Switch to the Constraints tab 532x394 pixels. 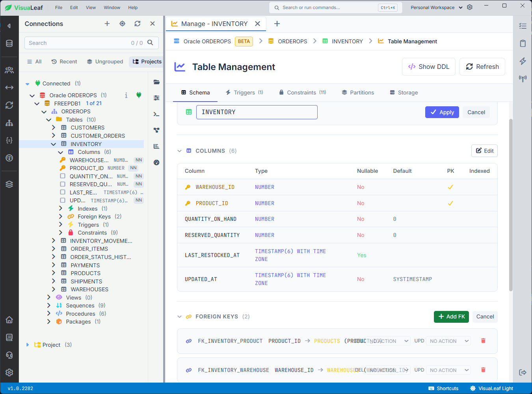tap(303, 92)
